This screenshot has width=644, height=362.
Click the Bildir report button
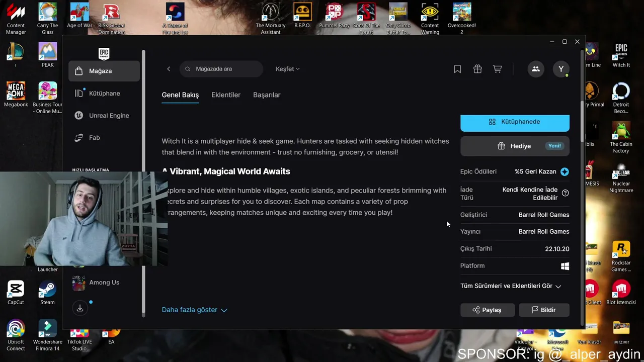coord(544,310)
